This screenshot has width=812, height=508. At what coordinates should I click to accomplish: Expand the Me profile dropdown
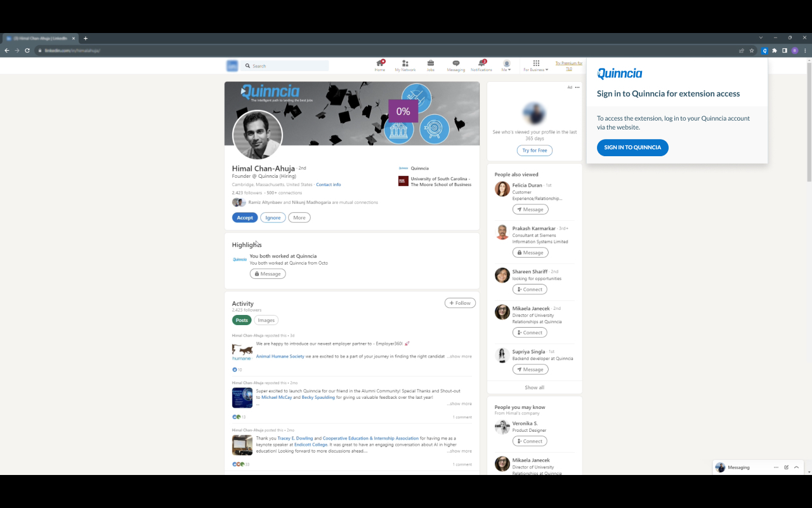506,67
